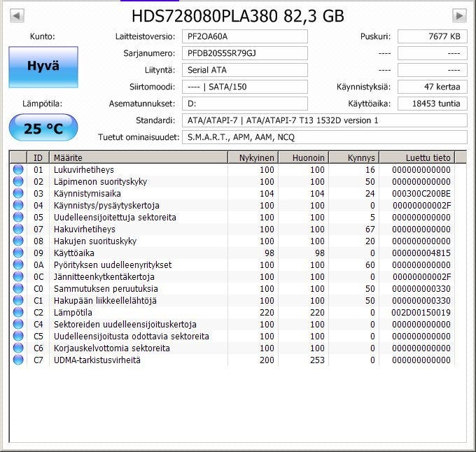Viewport: 476px width, 452px height.
Task: Click the ID column header
Action: tap(38, 157)
